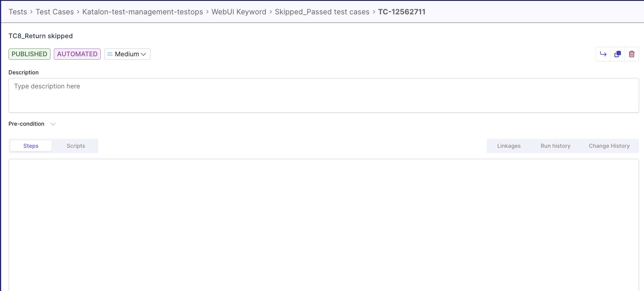Viewport: 644px width, 291px height.
Task: Click the red delete trash icon
Action: tap(632, 54)
